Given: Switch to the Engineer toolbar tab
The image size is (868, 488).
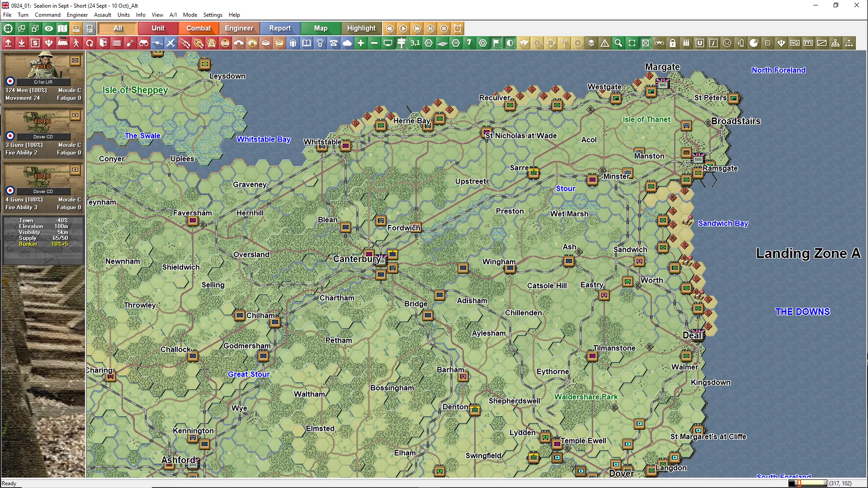Looking at the screenshot, I should pyautogui.click(x=239, y=28).
